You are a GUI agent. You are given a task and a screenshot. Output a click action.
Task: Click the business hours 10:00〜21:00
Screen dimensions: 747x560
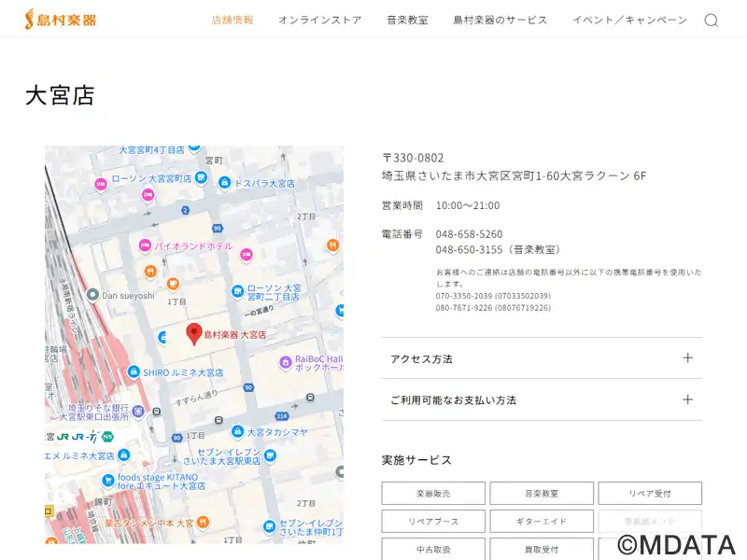tap(468, 205)
